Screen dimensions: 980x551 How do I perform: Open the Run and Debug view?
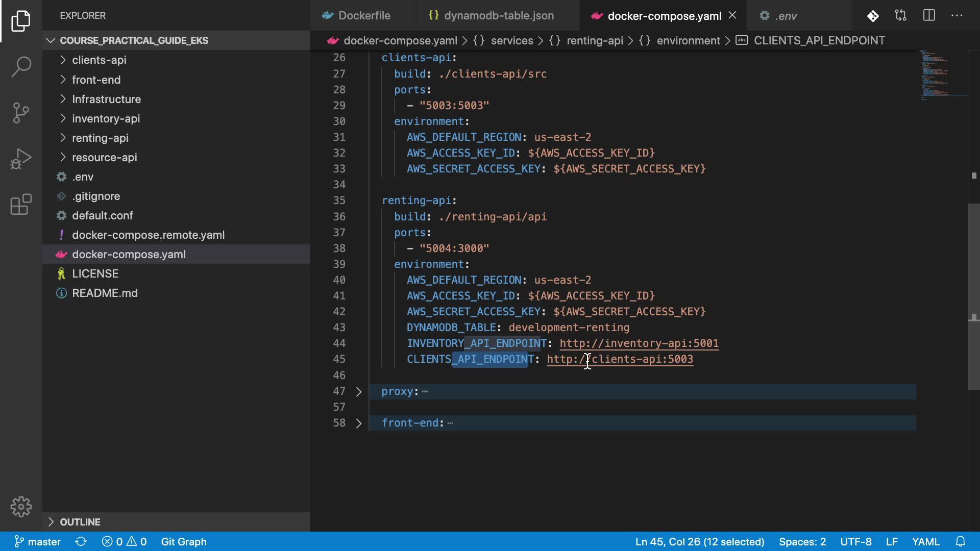21,159
